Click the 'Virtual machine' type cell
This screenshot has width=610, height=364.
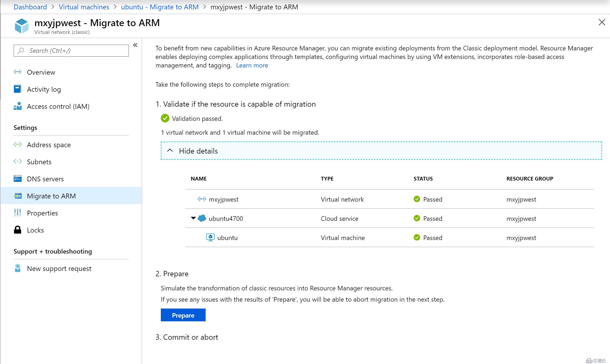pyautogui.click(x=343, y=238)
